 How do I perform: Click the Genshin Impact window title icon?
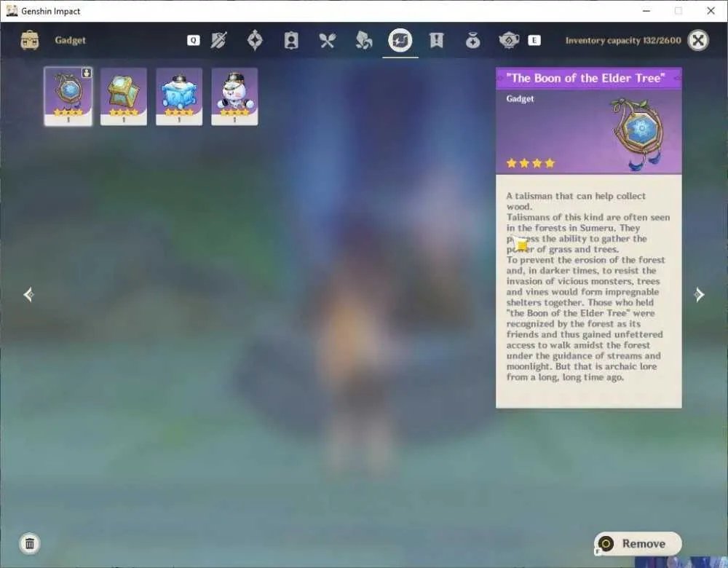click(12, 11)
